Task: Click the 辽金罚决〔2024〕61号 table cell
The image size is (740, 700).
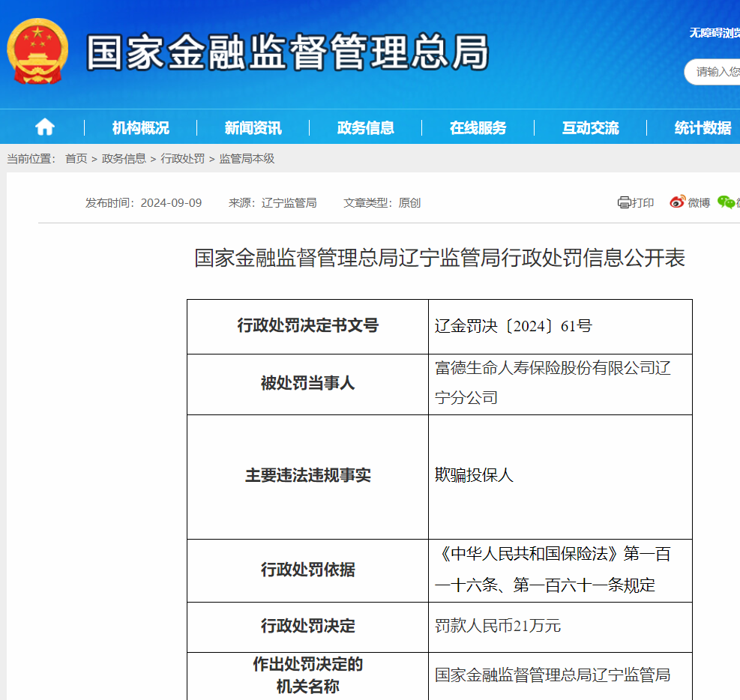Action: point(514,326)
